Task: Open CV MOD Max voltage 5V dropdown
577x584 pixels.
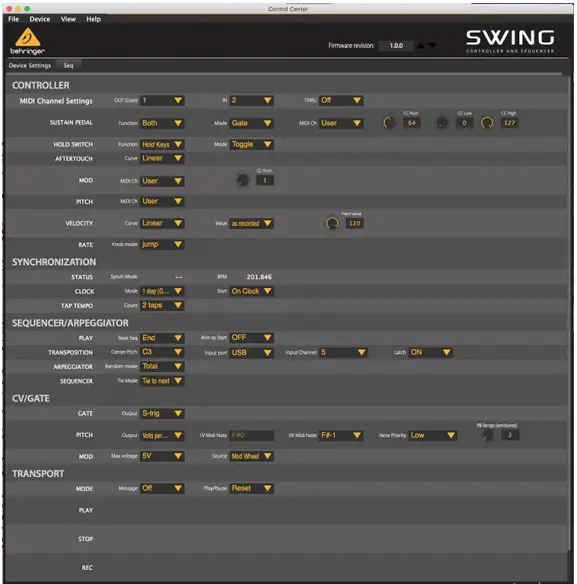Action: 162,456
